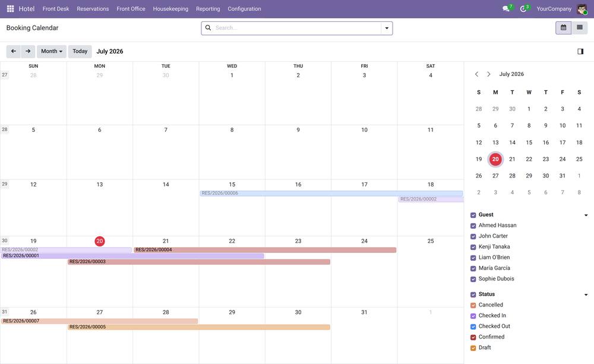Uncheck the Checked Out status filter

coord(473,327)
